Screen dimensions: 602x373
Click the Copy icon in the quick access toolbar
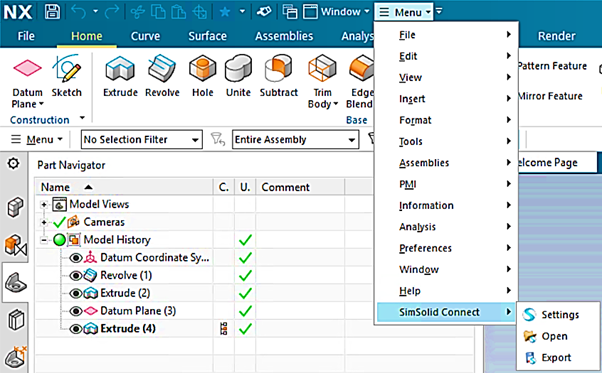click(x=158, y=12)
